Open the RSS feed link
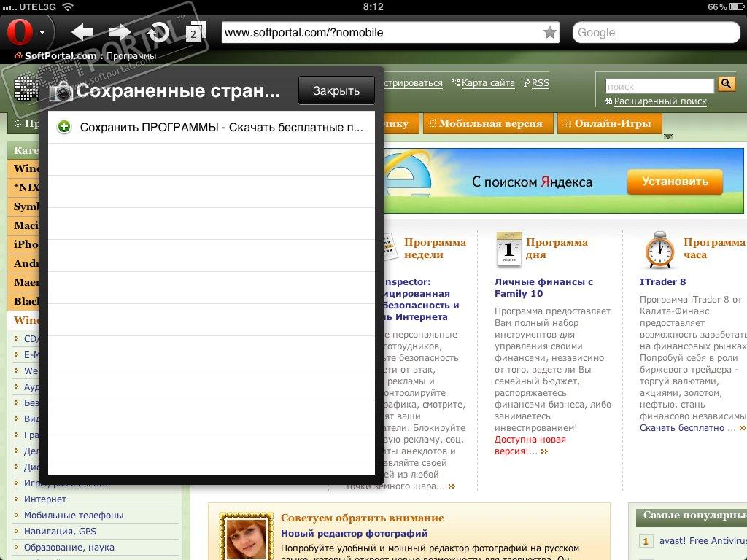The image size is (747, 560). 541,83
